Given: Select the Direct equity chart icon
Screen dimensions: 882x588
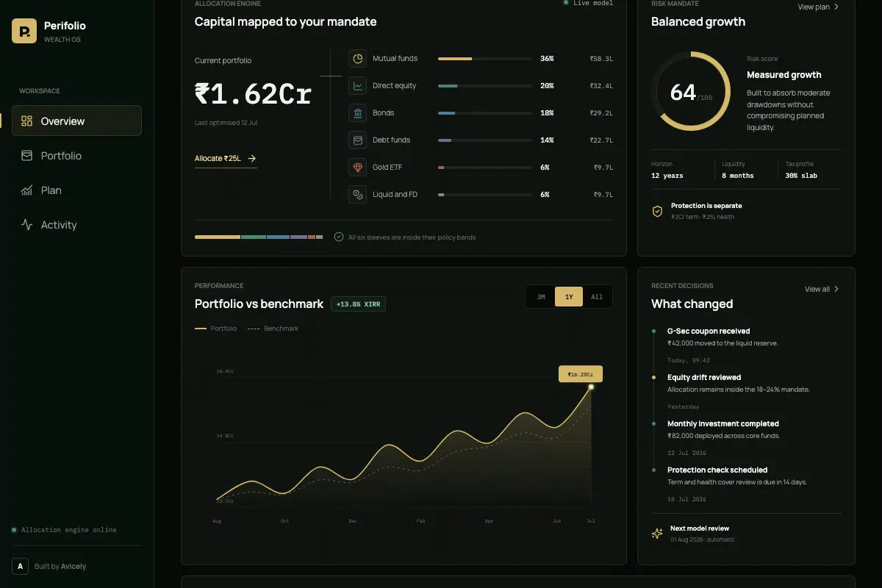Looking at the screenshot, I should 358,86.
